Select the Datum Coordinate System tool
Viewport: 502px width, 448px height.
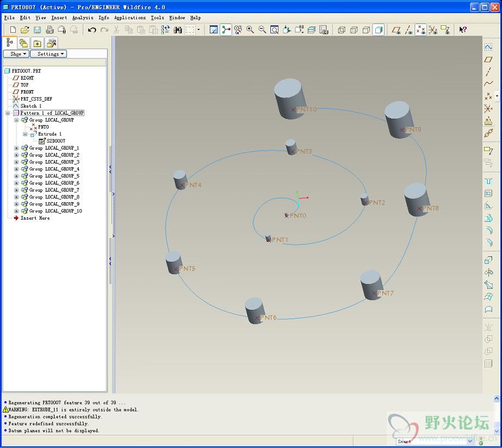coord(488,109)
